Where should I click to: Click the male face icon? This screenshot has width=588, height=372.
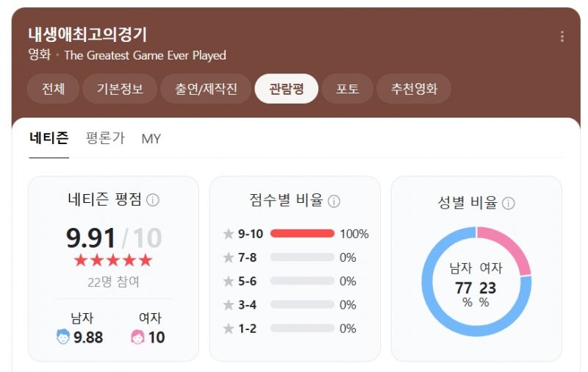pyautogui.click(x=63, y=337)
